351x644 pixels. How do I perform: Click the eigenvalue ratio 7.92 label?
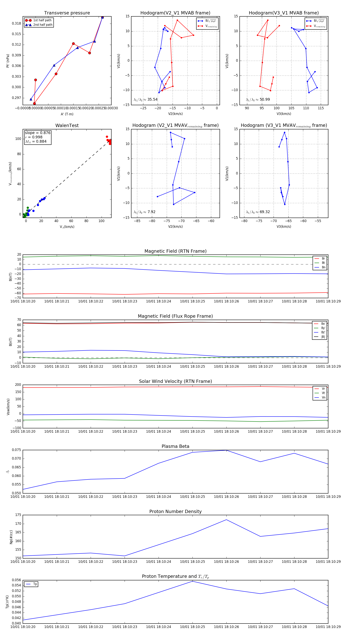tap(144, 212)
